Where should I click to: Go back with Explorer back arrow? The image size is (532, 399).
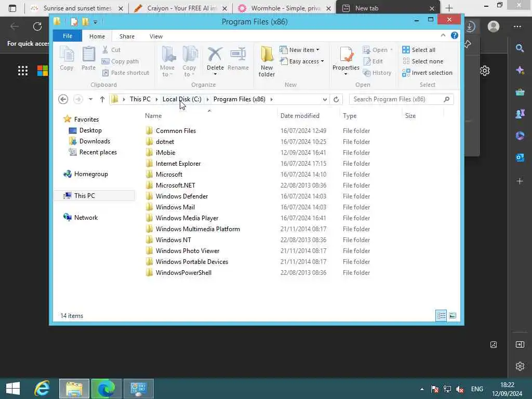[x=63, y=99]
